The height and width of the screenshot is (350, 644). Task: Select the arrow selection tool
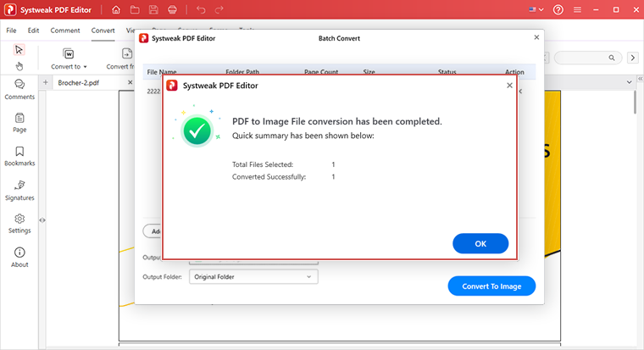19,50
